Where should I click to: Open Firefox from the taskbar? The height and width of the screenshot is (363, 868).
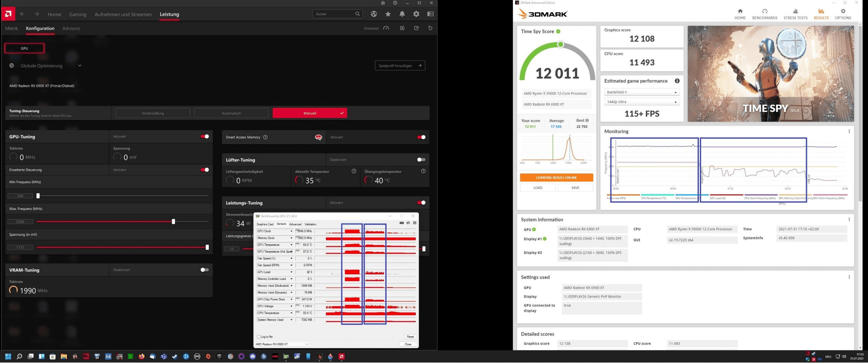click(x=141, y=357)
